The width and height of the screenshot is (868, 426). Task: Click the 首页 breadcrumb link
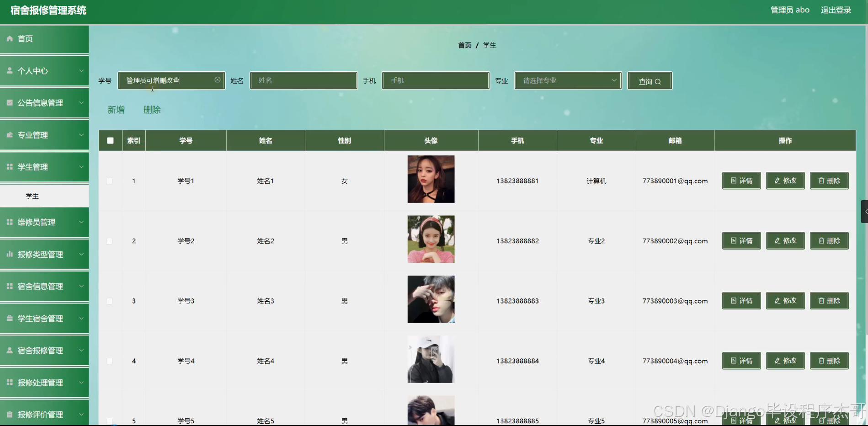[x=464, y=45]
